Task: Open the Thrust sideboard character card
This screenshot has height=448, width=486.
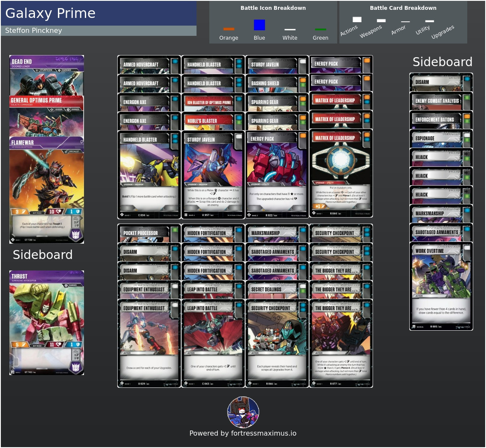Action: 46,323
